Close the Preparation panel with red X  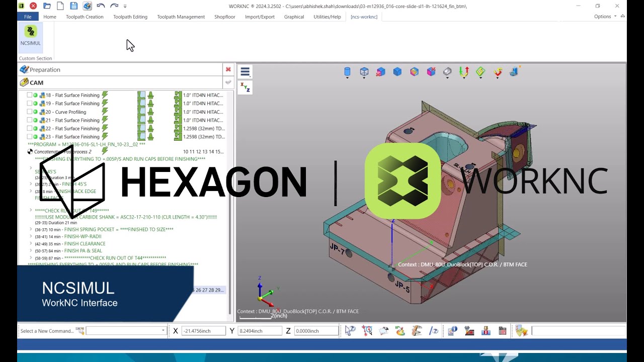tap(228, 69)
